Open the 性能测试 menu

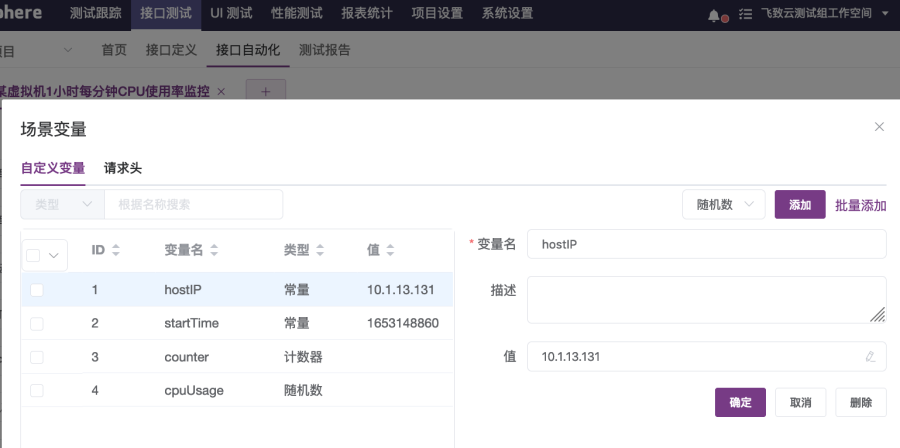(x=297, y=13)
